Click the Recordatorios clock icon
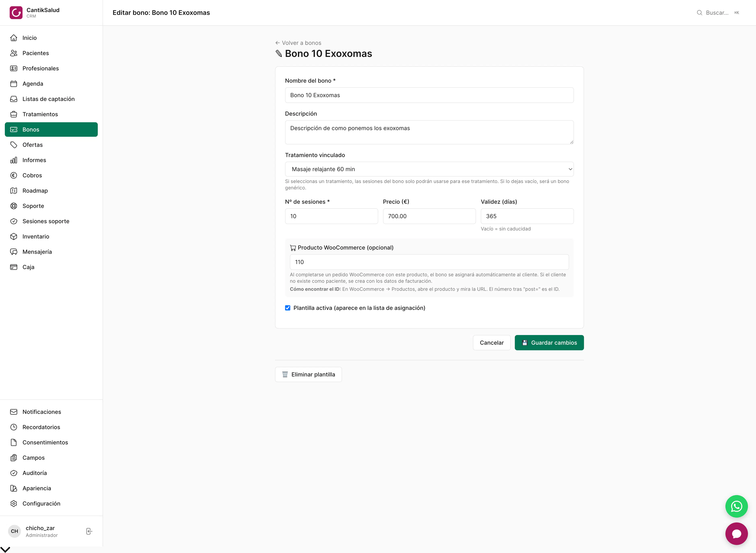Screen dimensions: 756x553 pyautogui.click(x=14, y=427)
